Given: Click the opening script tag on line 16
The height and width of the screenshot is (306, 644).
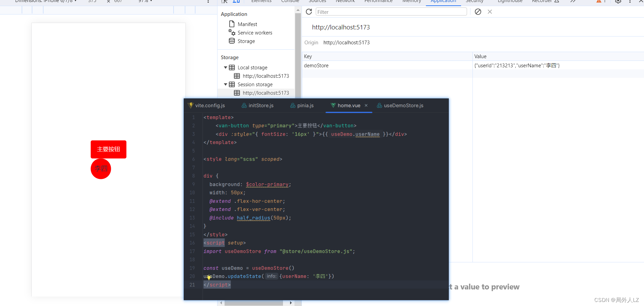Looking at the screenshot, I should (x=214, y=243).
